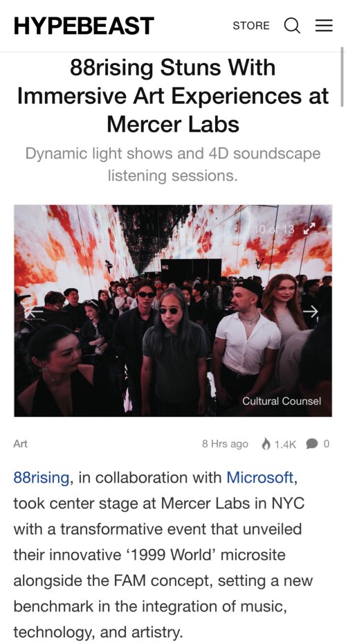Click the gallery event photo
This screenshot has height=644, width=346.
point(173,311)
